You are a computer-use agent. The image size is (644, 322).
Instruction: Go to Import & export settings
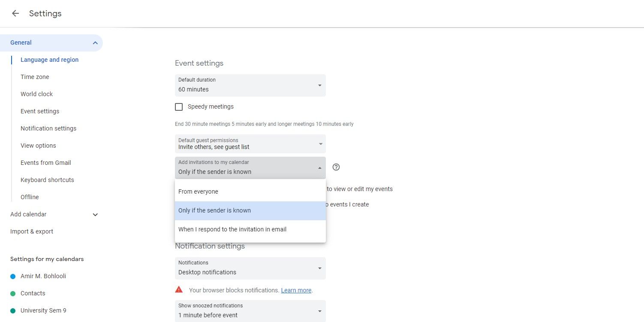coord(31,231)
